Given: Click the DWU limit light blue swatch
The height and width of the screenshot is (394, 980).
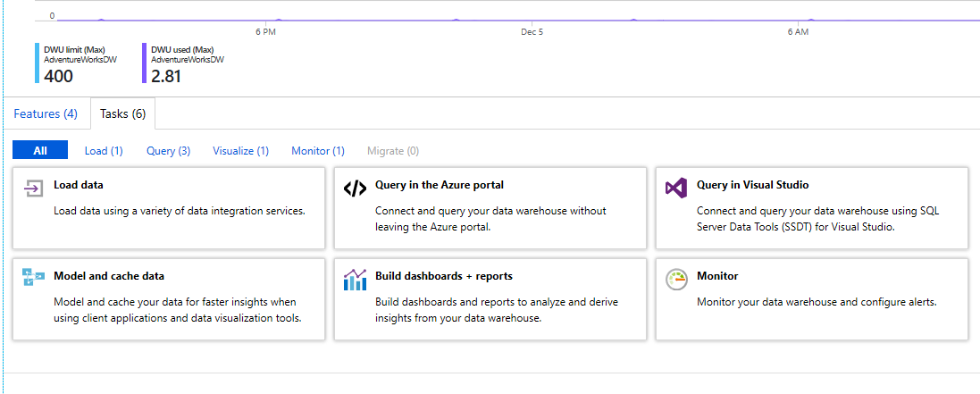Looking at the screenshot, I should [37, 63].
